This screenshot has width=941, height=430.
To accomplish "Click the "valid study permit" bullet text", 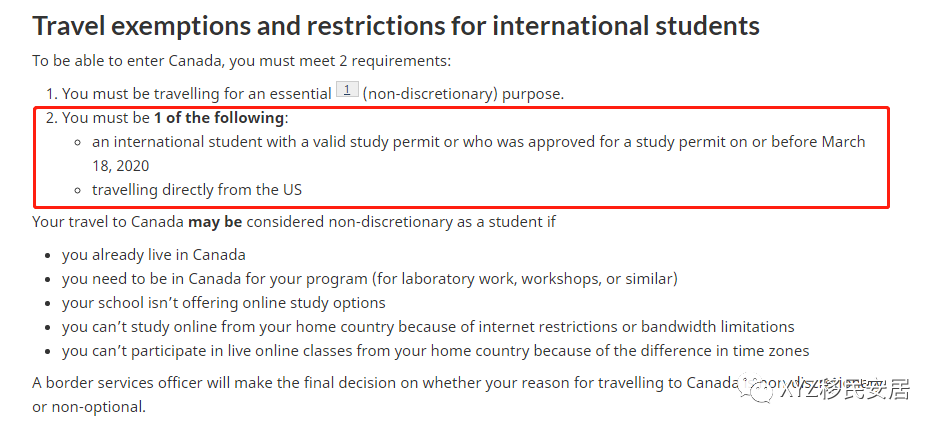I will pos(478,142).
